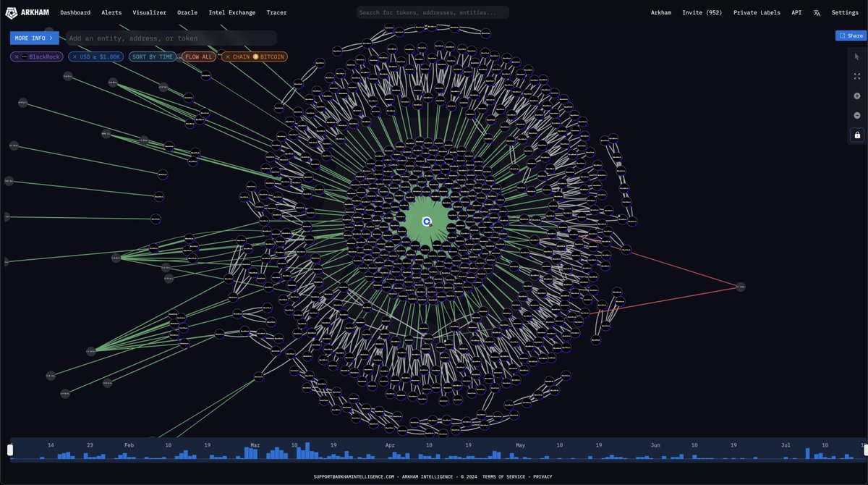
Task: Click the Bitcoin coin icon in chain chip
Action: pos(256,56)
